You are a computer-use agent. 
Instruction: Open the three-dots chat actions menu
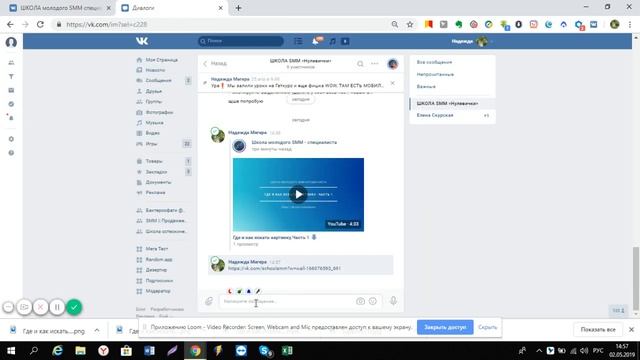click(374, 64)
